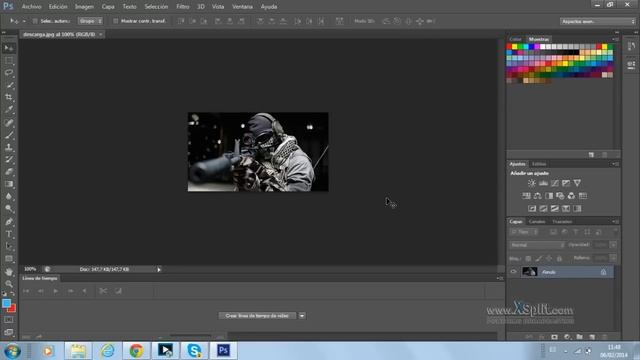Add layer mask from Layers panel bottom

(x=554, y=337)
